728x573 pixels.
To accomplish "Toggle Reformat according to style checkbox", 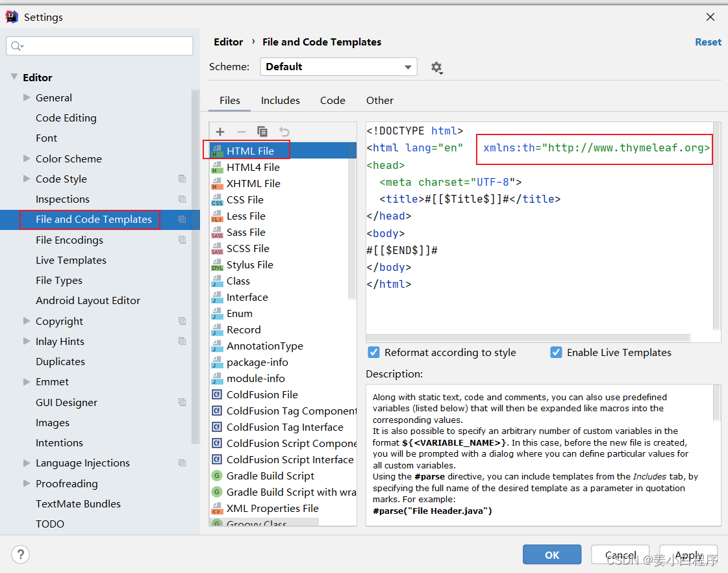I will tap(373, 353).
